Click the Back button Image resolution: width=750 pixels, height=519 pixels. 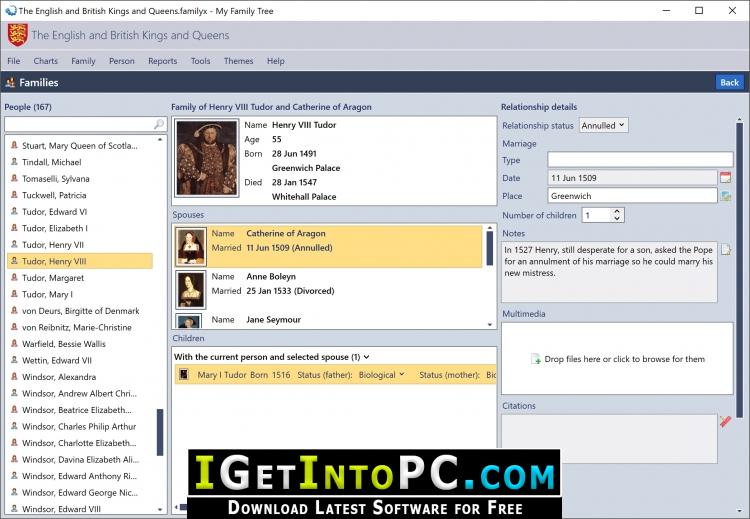point(729,82)
